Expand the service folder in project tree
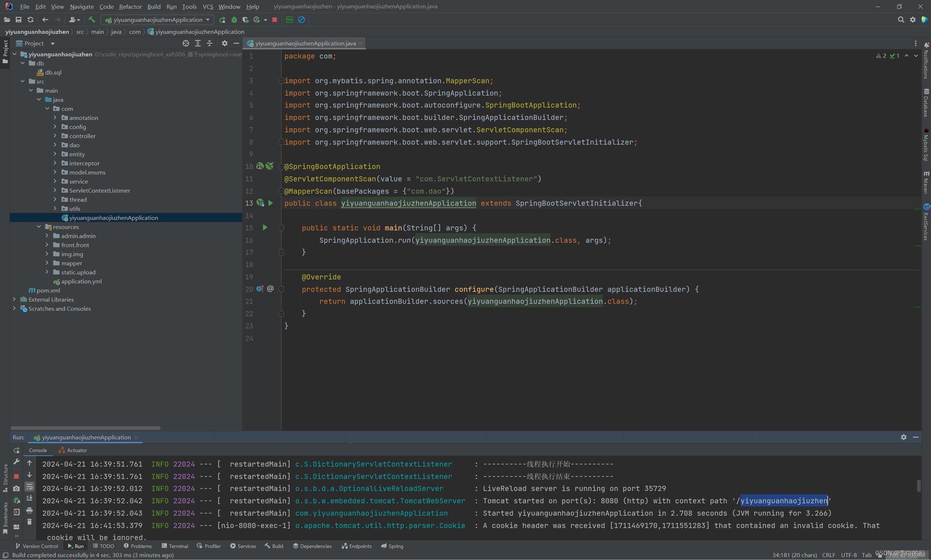 (x=55, y=181)
